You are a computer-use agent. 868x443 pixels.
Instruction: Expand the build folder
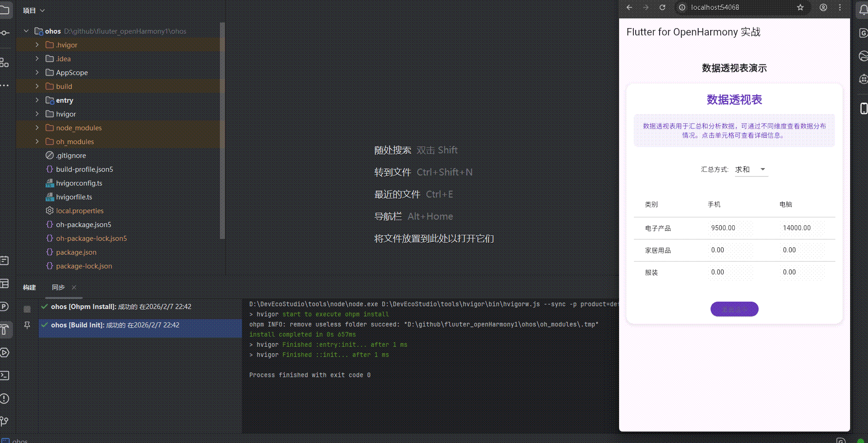(x=37, y=86)
